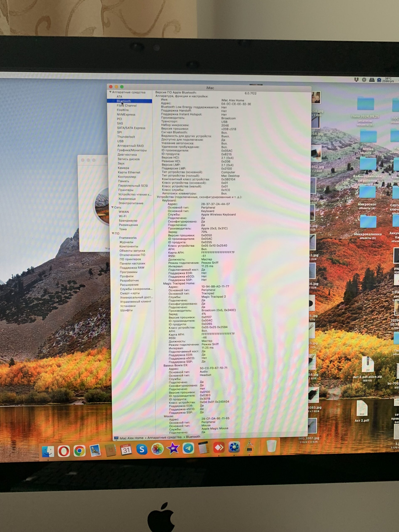This screenshot has height=532, width=399.
Task: Click the Baseus Bowie EX heading
Action: 176,365
